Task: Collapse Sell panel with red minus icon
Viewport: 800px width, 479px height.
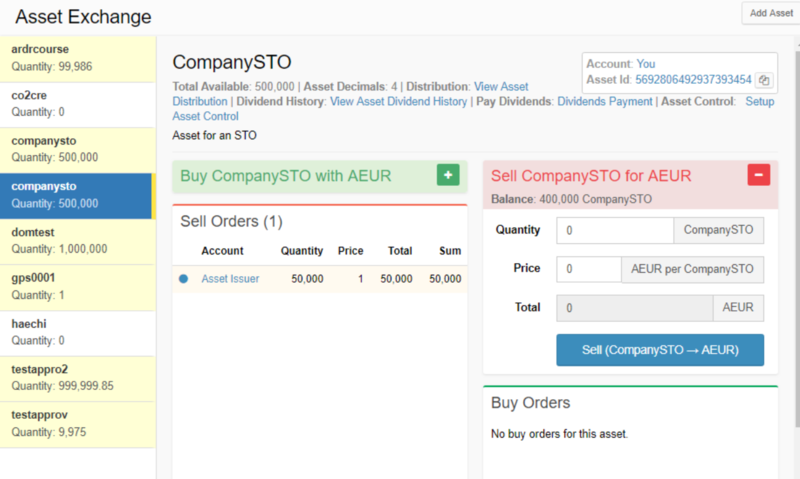Action: [x=759, y=175]
